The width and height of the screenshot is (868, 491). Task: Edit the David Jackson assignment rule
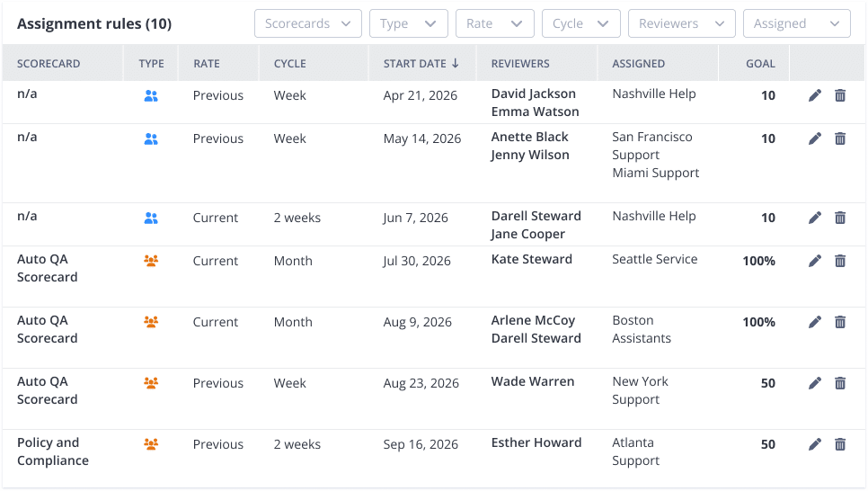pos(815,95)
